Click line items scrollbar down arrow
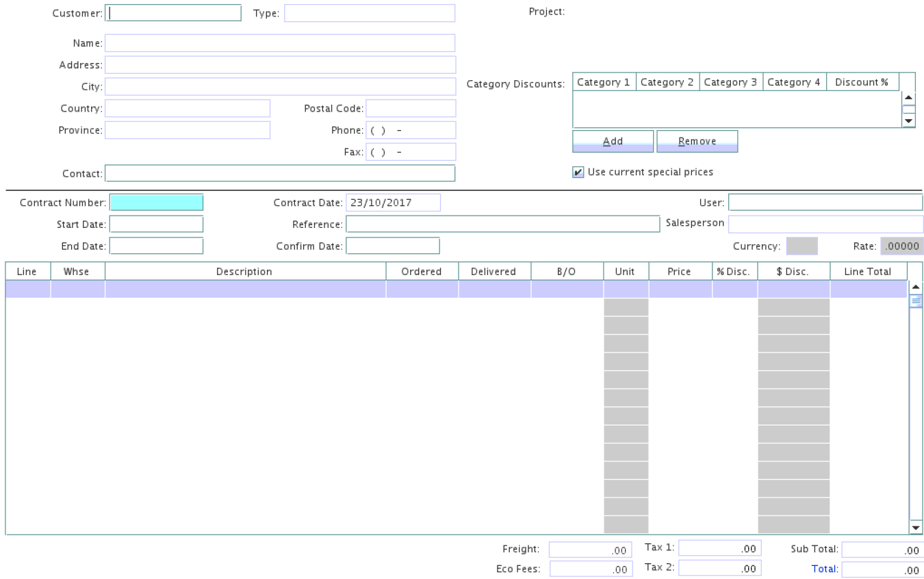This screenshot has height=579, width=924. click(916, 528)
